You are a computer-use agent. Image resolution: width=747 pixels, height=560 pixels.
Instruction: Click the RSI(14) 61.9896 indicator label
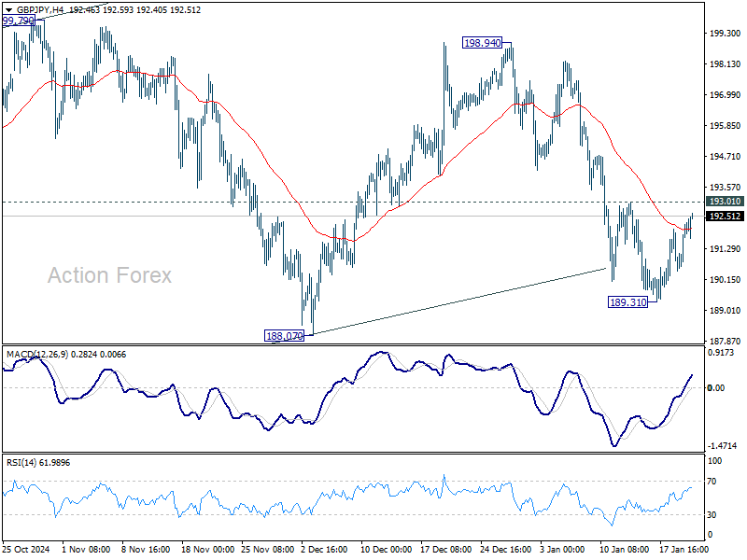(38, 462)
